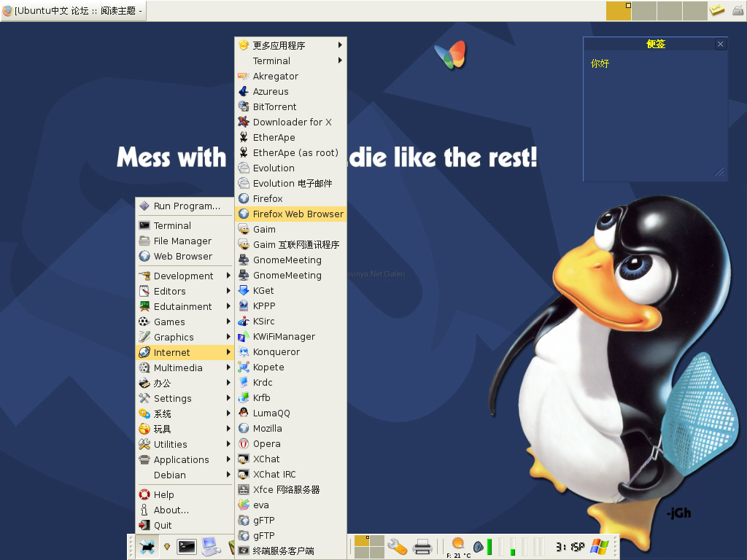Click the keyboard tray icon at top right
The height and width of the screenshot is (560, 747).
(738, 9)
